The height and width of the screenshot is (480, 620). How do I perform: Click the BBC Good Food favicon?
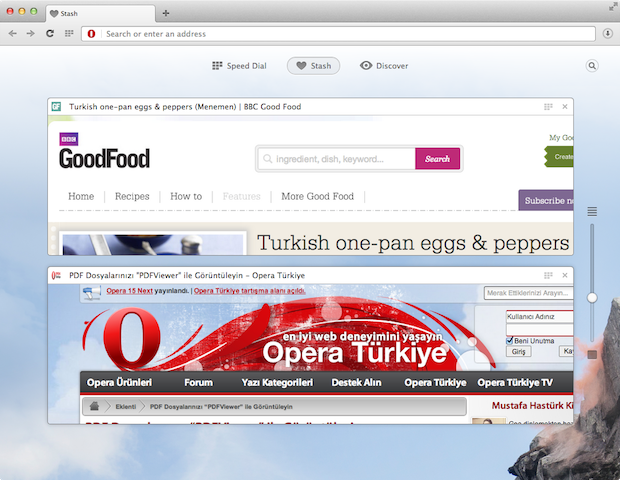coord(57,107)
